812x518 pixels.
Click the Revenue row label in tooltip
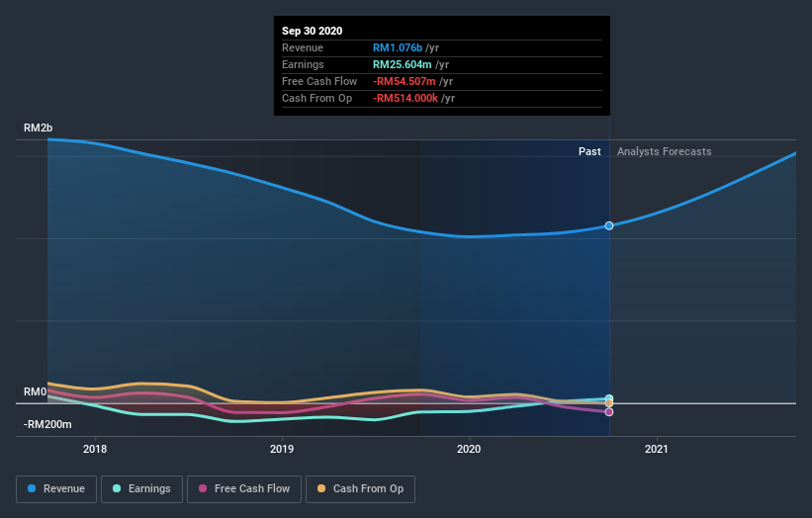pyautogui.click(x=303, y=47)
